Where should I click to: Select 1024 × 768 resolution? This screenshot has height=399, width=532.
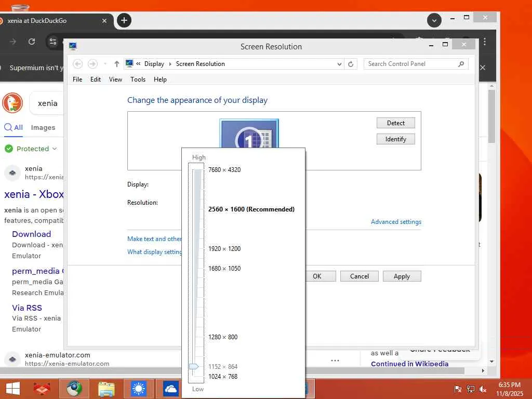(222, 376)
